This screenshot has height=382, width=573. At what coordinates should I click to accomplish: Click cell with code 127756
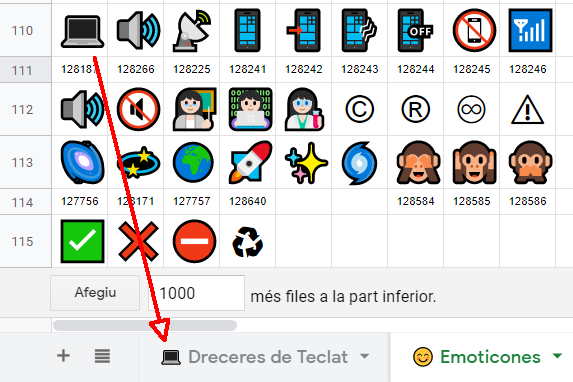pyautogui.click(x=80, y=201)
